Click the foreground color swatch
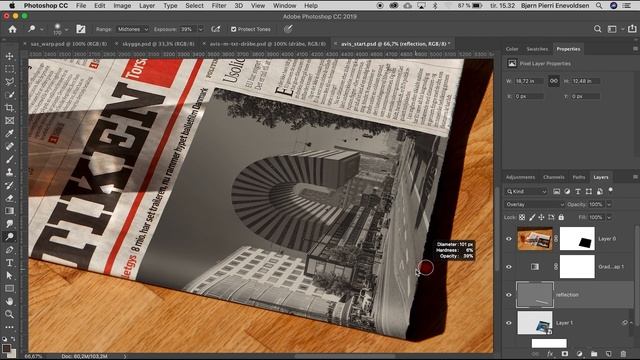The image size is (640, 360). click(x=6, y=348)
